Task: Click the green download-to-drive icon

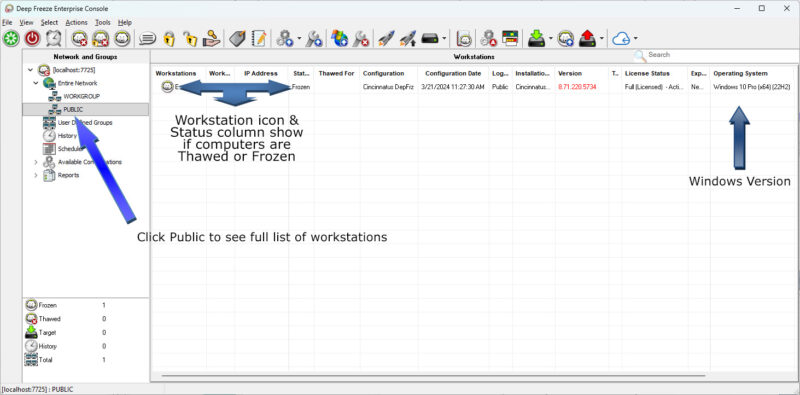Action: pyautogui.click(x=537, y=39)
